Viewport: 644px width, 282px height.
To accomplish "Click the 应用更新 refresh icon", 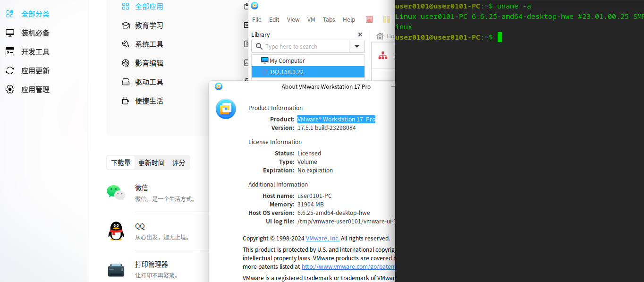I will pos(10,71).
